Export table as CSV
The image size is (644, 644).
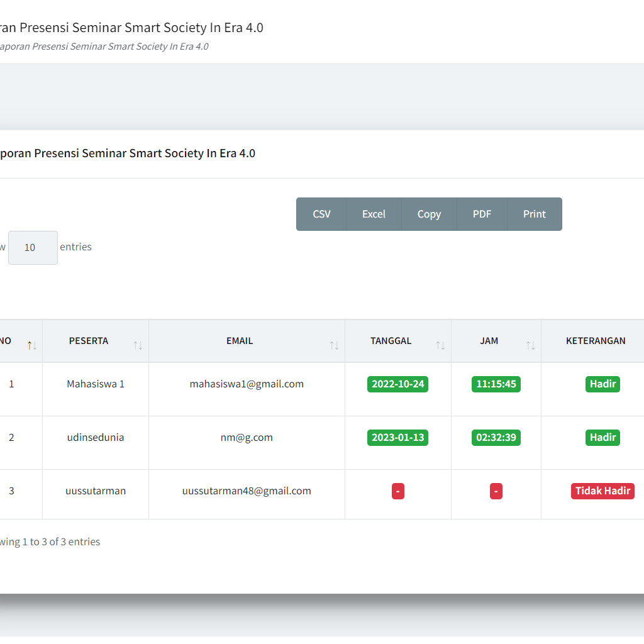pos(321,214)
